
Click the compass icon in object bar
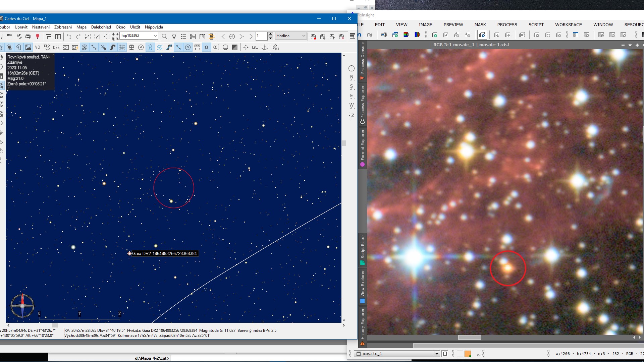point(141,47)
